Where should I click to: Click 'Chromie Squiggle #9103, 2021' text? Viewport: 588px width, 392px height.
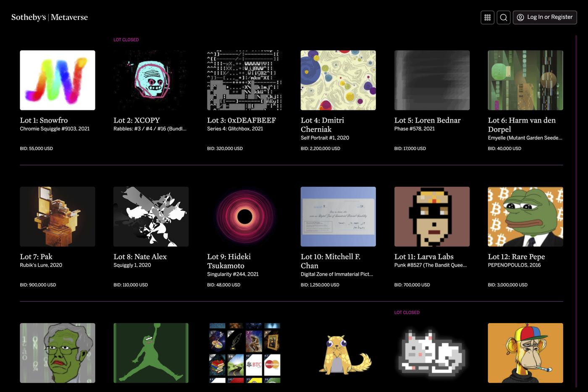[x=55, y=129]
